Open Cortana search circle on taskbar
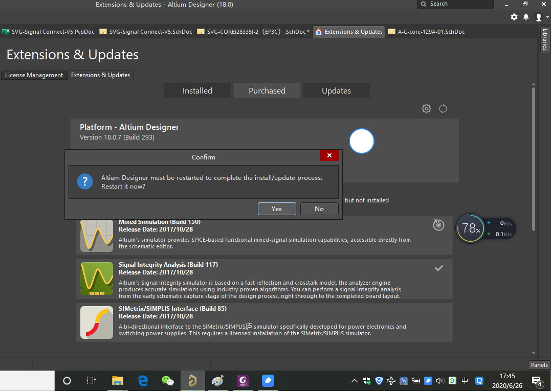 click(67, 381)
